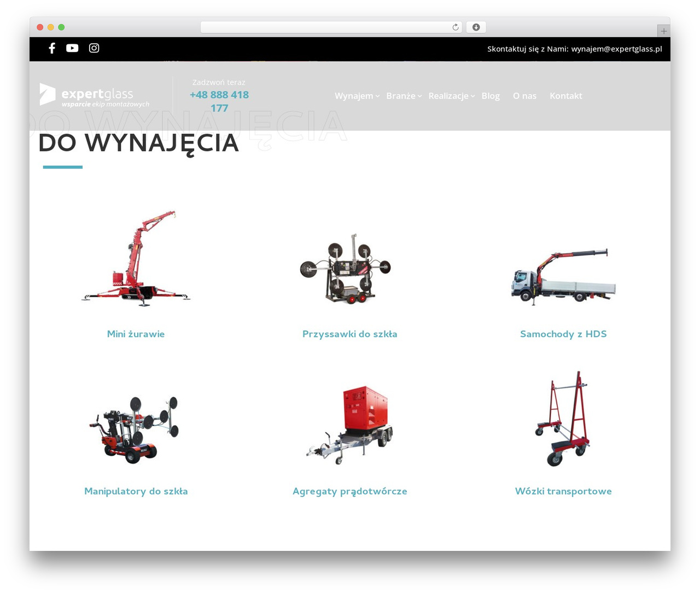
Task: Expand the Wynajem menu chevron
Action: point(377,96)
